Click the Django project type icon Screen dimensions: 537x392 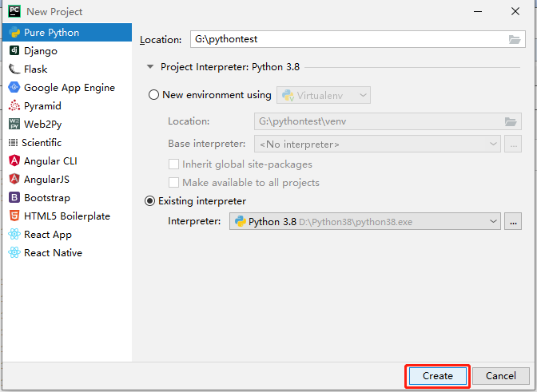(14, 51)
